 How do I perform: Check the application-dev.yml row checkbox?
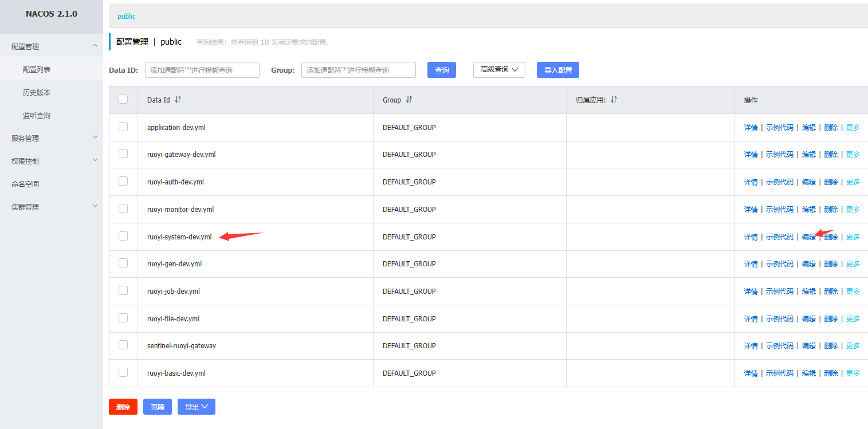click(123, 127)
